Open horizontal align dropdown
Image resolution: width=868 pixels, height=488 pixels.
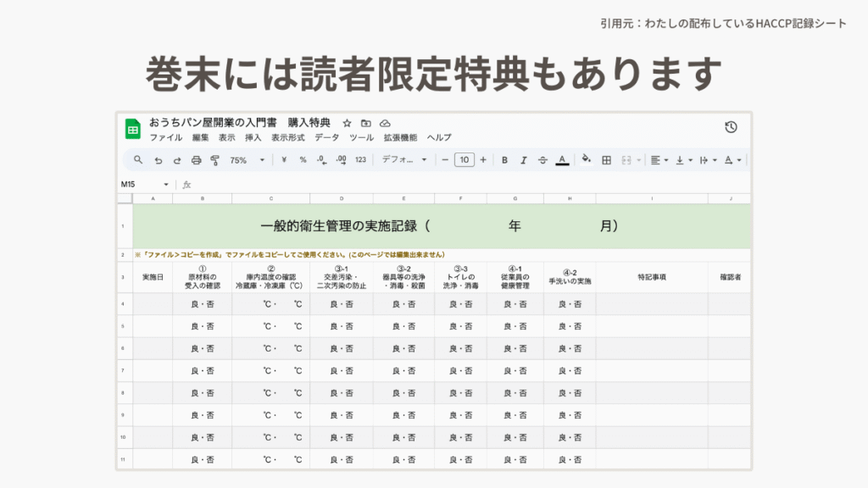[x=659, y=160]
